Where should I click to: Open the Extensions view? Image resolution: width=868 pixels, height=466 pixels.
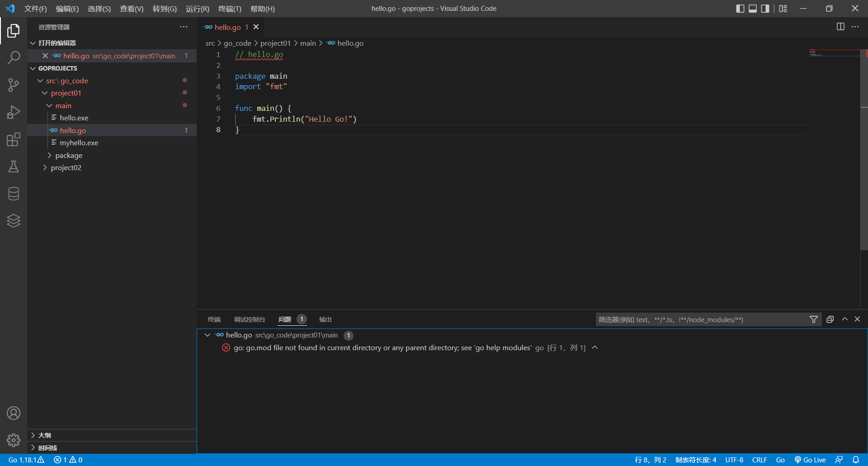point(14,139)
